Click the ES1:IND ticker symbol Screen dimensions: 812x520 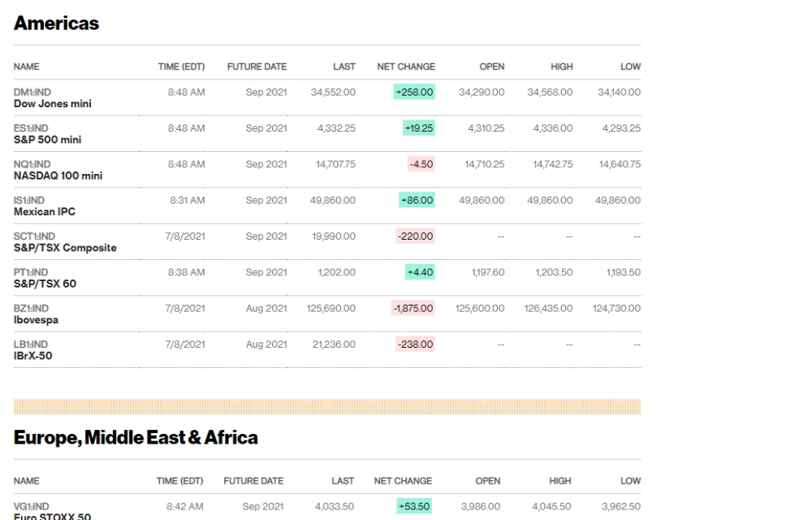click(31, 128)
